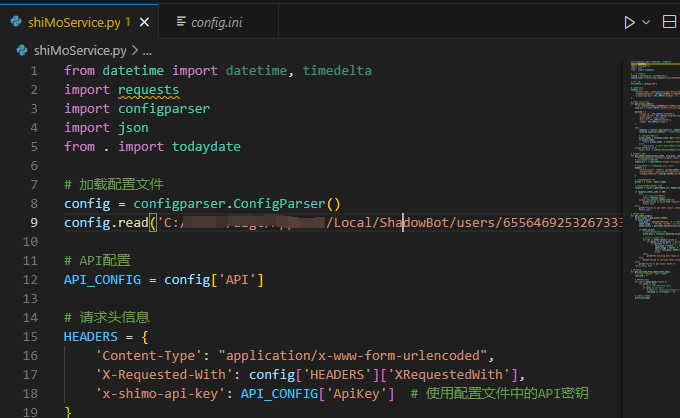The height and width of the screenshot is (418, 680).
Task: Expand the breadcrumb ellipsis symbol list
Action: [147, 49]
